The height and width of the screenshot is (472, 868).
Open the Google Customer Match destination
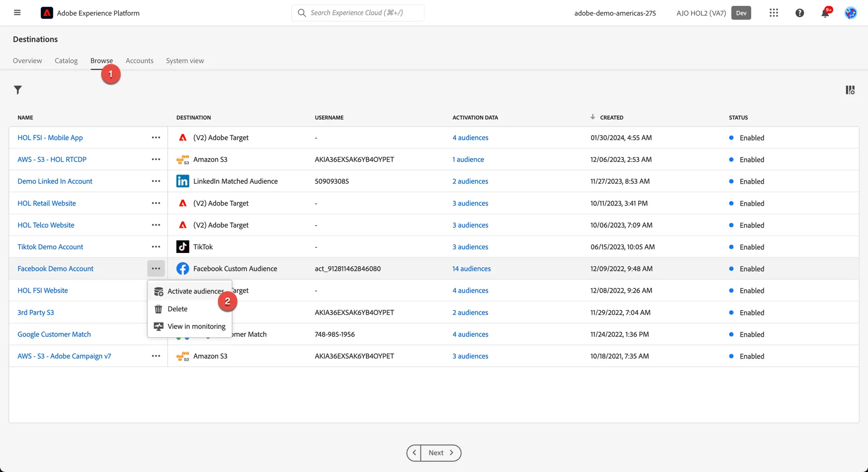click(x=54, y=334)
